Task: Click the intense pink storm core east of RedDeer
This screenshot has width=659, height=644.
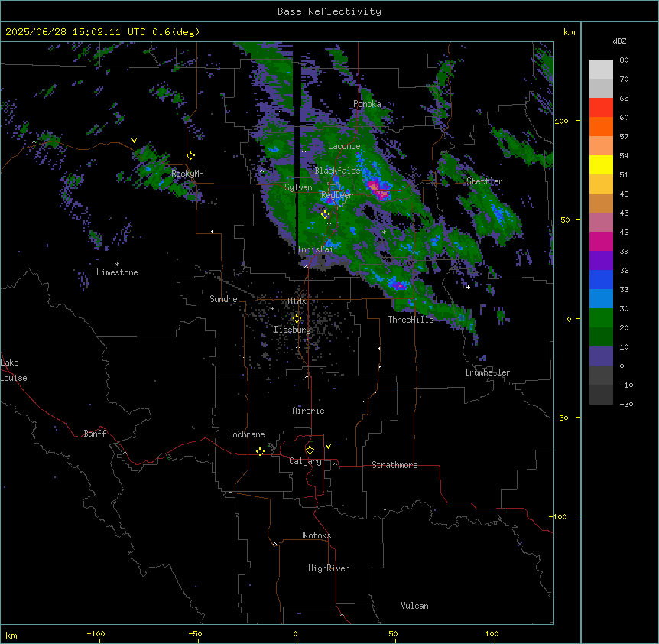Action: tap(378, 189)
